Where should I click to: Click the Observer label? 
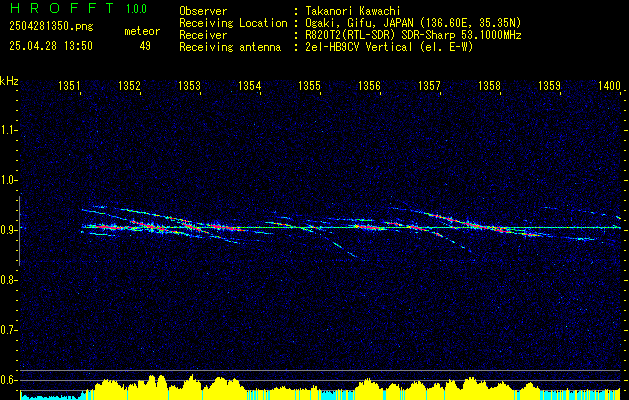pos(203,11)
